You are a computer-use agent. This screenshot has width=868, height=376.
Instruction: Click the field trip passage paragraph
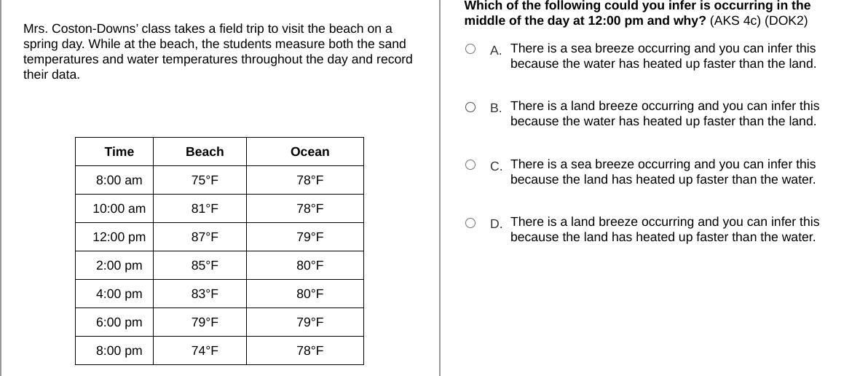tap(218, 52)
